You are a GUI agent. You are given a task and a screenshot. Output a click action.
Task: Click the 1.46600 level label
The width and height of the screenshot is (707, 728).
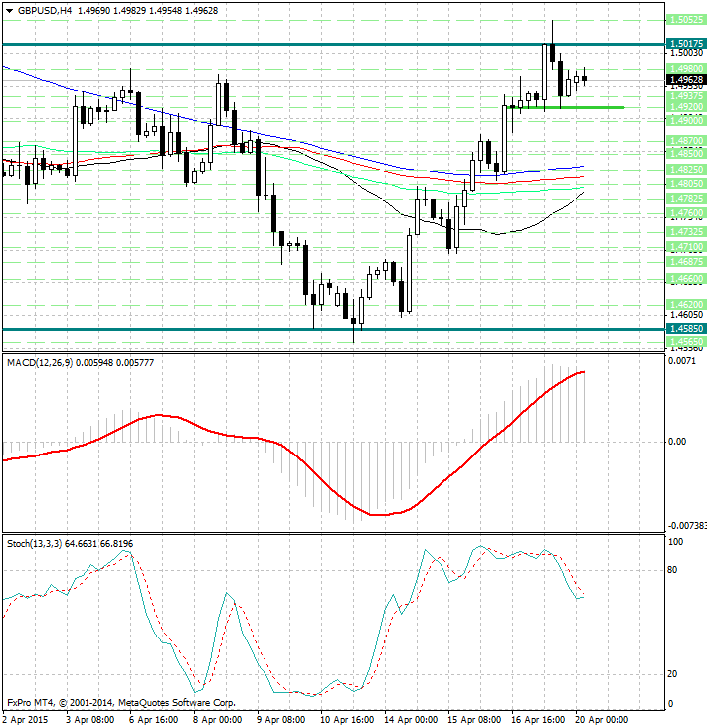[x=686, y=279]
